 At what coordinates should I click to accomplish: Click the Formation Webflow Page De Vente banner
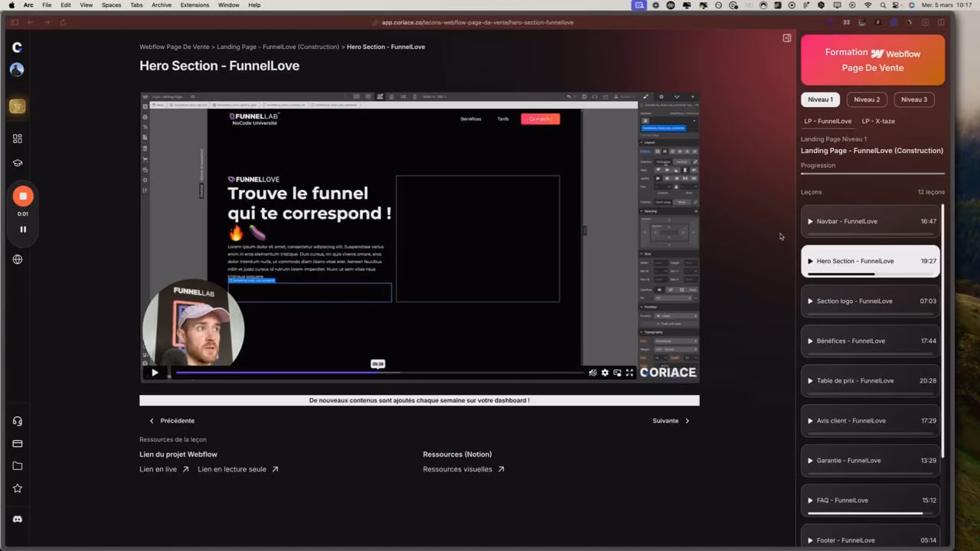[x=873, y=60]
